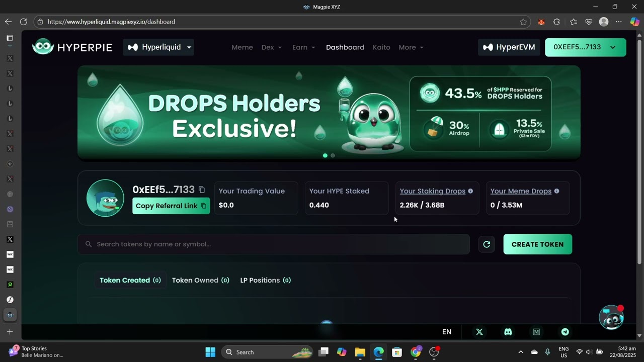
Task: Open the chat mascot widget with red dot
Action: pyautogui.click(x=611, y=317)
